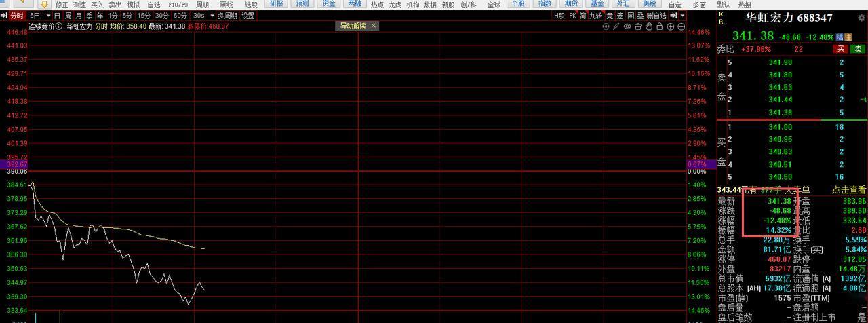The image size is (868, 323).
Task: Toggle the PK compare option
Action: (x=573, y=16)
